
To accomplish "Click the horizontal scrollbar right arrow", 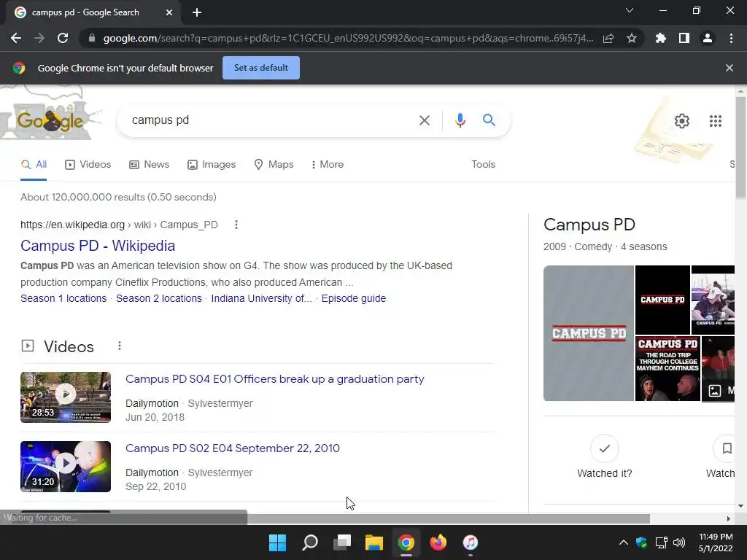I will [729, 518].
